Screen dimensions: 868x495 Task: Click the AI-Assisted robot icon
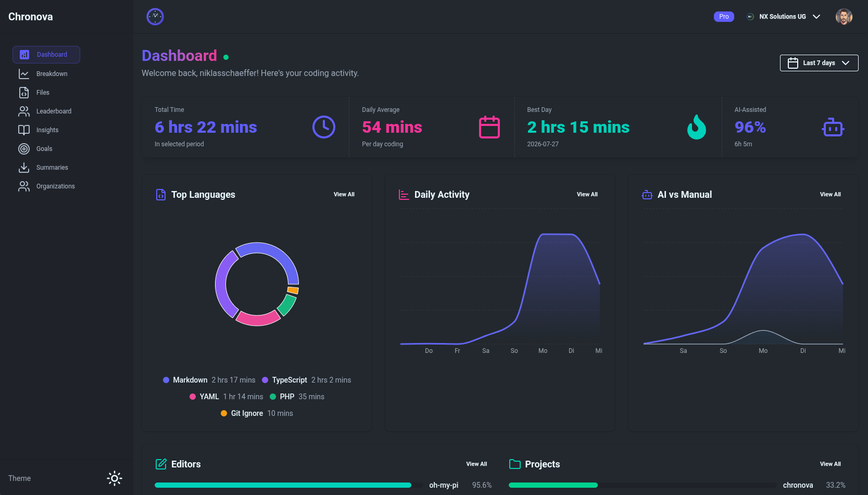[833, 127]
